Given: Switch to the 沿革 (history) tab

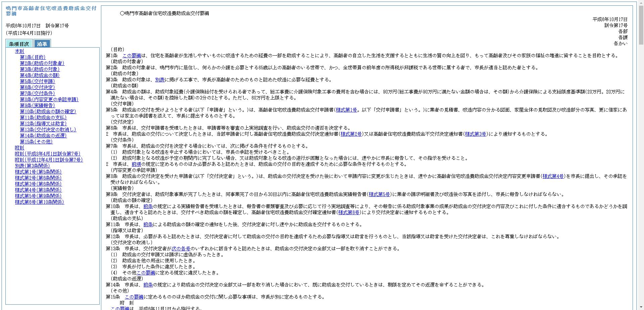Looking at the screenshot, I should 43,44.
